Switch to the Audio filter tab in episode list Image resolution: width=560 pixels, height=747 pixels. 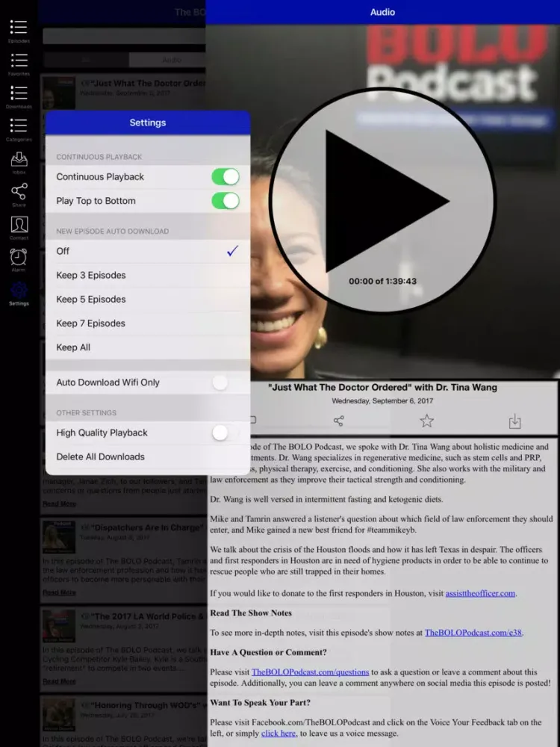tap(167, 60)
